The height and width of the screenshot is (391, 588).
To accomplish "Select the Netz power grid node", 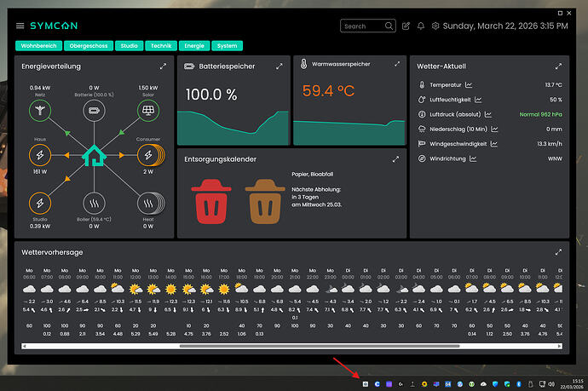I will 39,111.
